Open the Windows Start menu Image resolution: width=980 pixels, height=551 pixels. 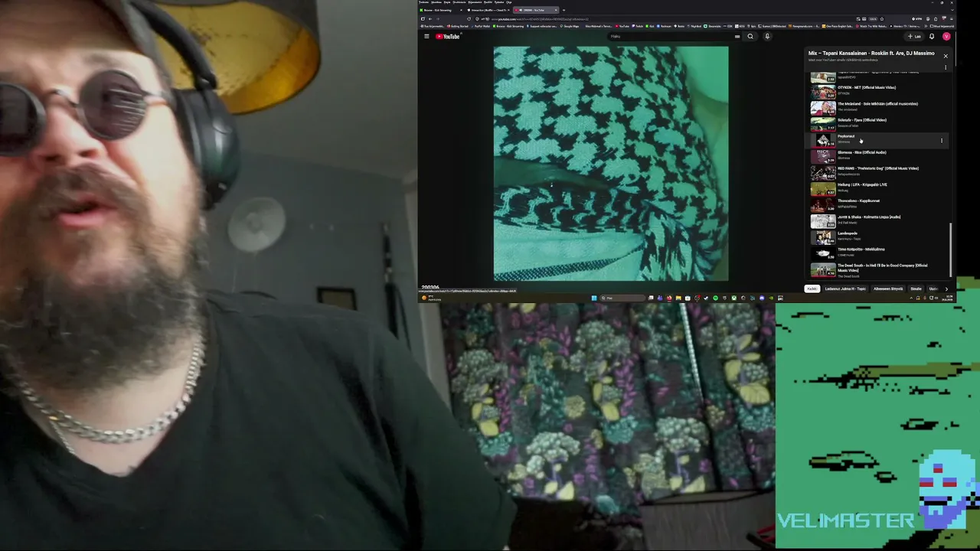[x=593, y=298]
